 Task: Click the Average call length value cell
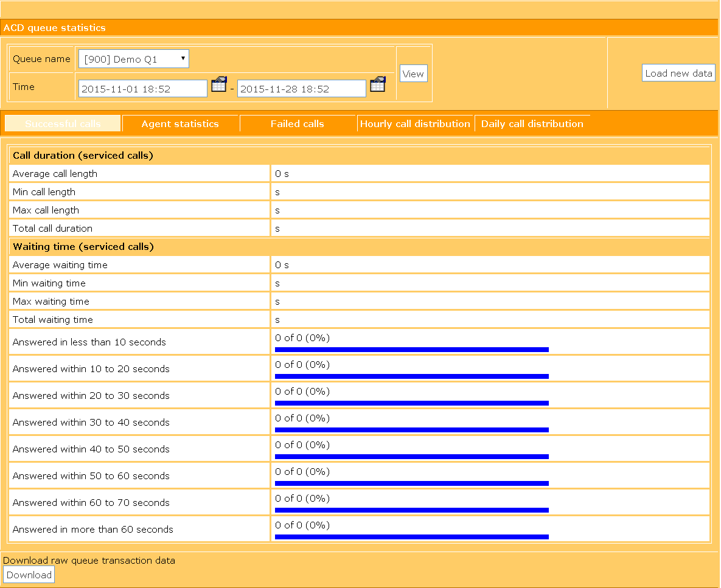tap(490, 174)
